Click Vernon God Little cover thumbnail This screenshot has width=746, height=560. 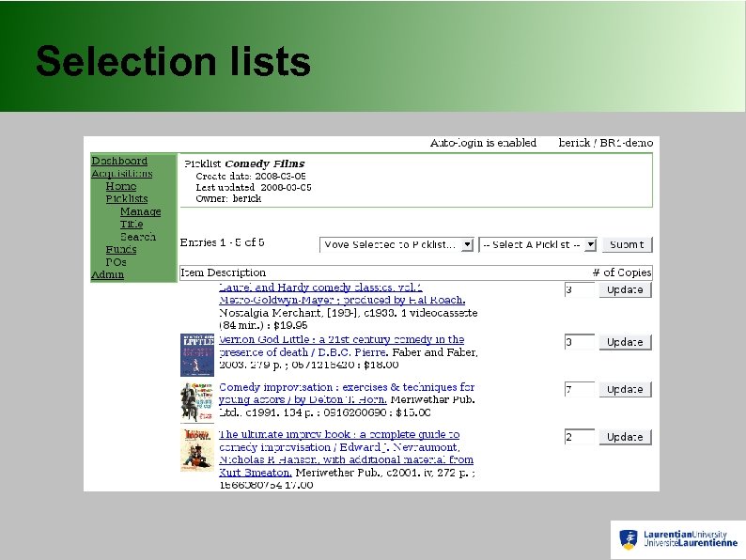[197, 355]
